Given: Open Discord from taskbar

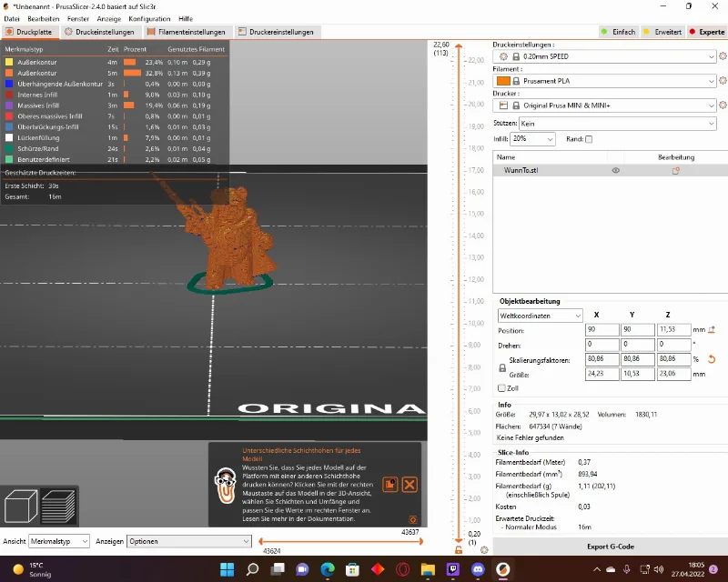Looking at the screenshot, I should tap(478, 569).
